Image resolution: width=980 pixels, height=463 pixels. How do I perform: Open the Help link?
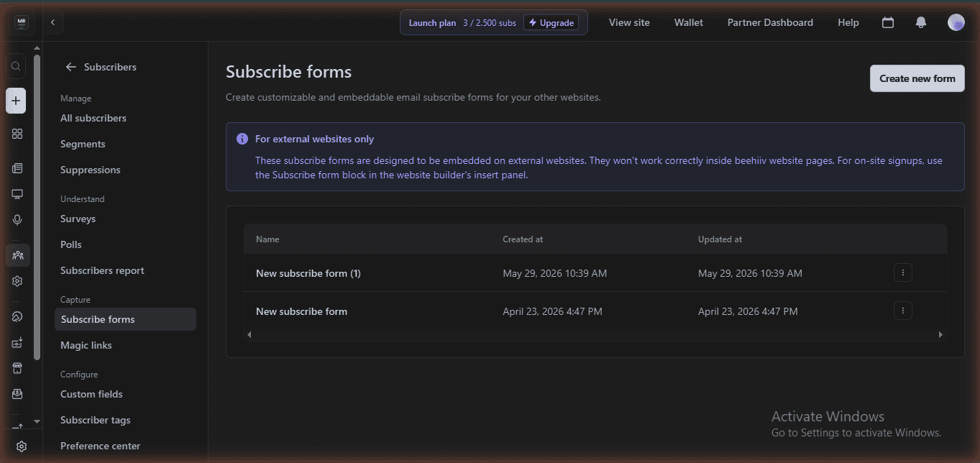click(x=848, y=22)
